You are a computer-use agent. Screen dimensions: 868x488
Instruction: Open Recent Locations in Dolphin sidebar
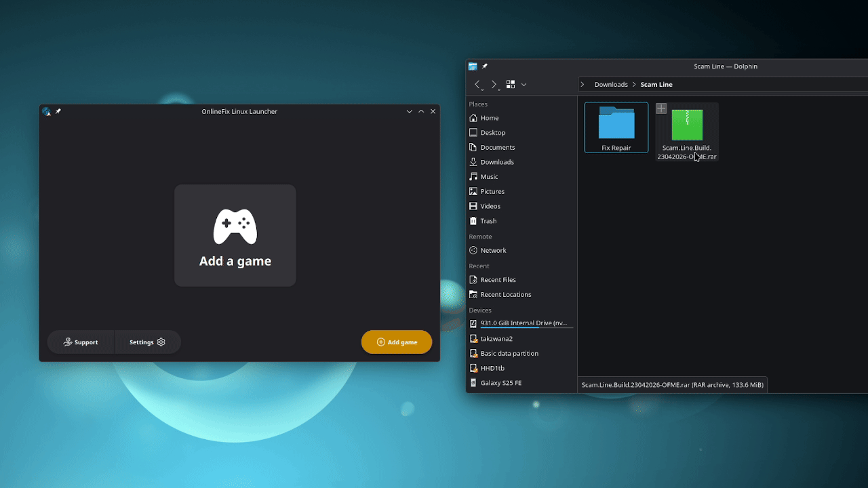521,295
